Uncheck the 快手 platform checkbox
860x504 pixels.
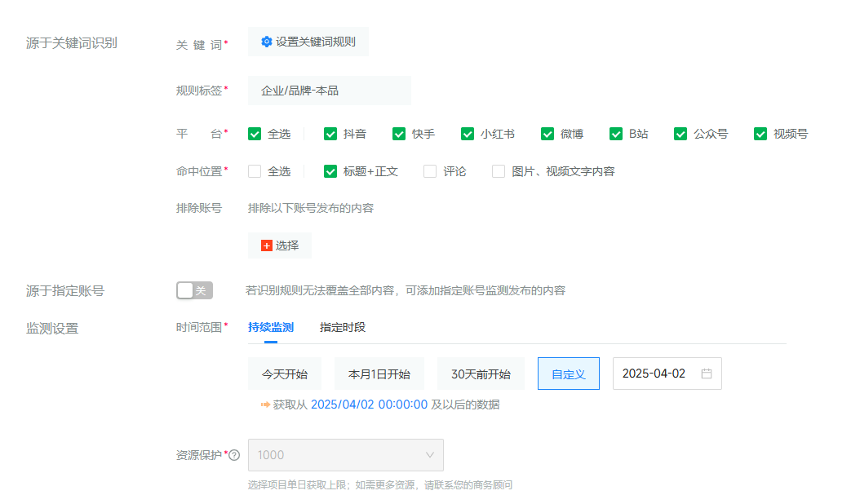pos(399,134)
